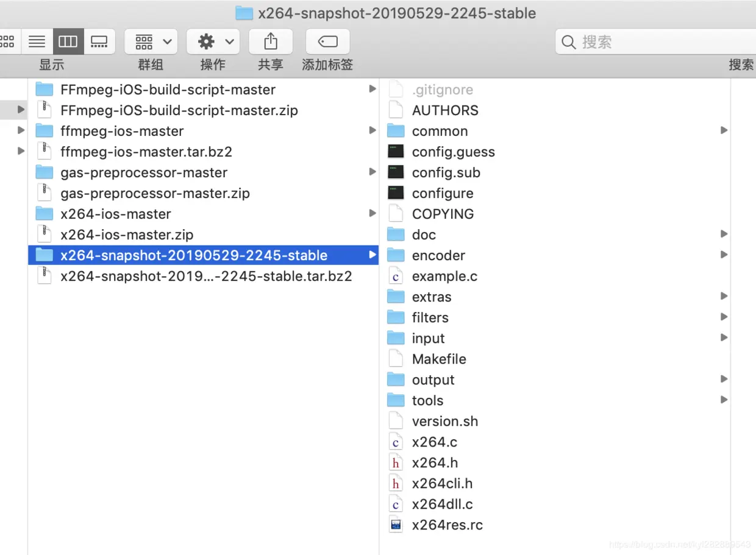Viewport: 756px width, 555px height.
Task: Select the x264cli.h header file icon
Action: point(396,483)
